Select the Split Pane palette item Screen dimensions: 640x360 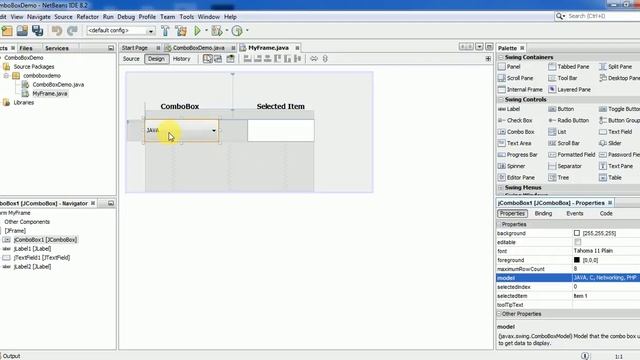tap(616, 67)
